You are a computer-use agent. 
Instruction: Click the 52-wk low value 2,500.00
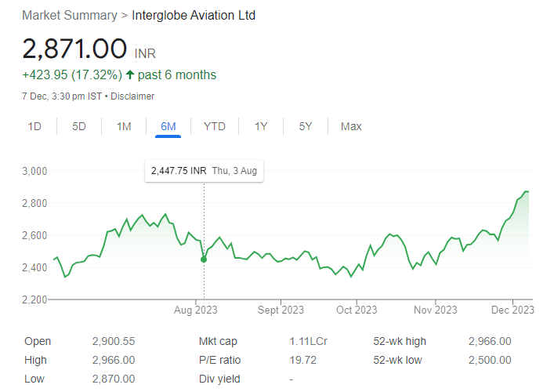click(490, 360)
